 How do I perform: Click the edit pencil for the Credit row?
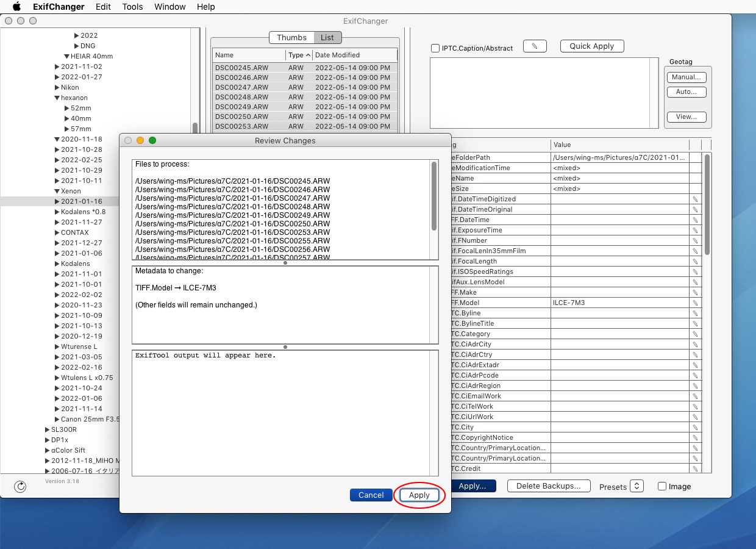[x=694, y=468]
